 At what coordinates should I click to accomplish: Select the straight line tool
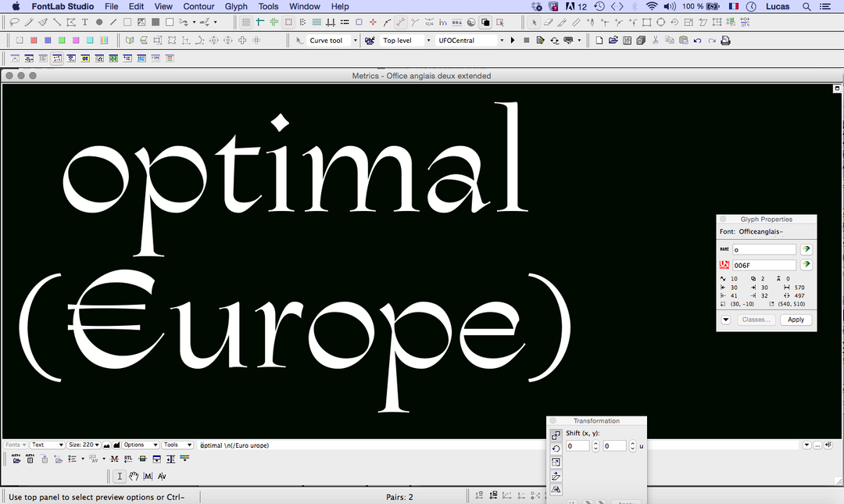pos(113,22)
